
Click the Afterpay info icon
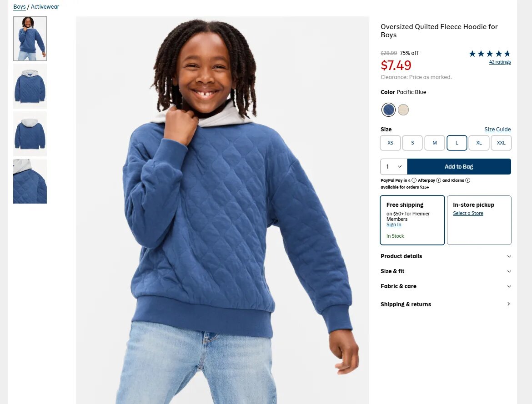[438, 180]
